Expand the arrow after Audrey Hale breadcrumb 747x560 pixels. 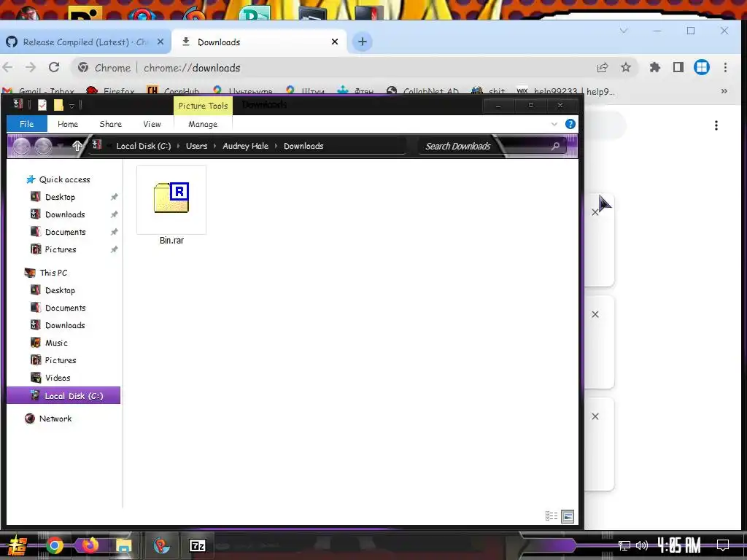coord(276,146)
